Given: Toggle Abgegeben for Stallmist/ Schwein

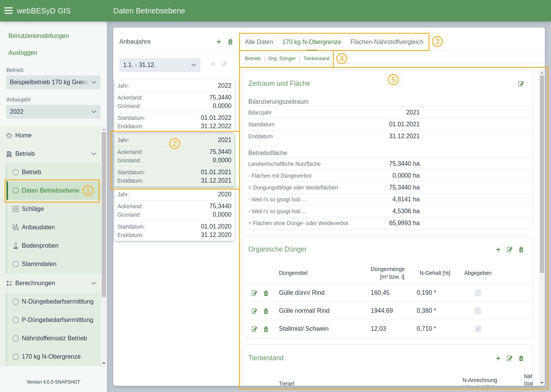Looking at the screenshot, I should pos(478,329).
